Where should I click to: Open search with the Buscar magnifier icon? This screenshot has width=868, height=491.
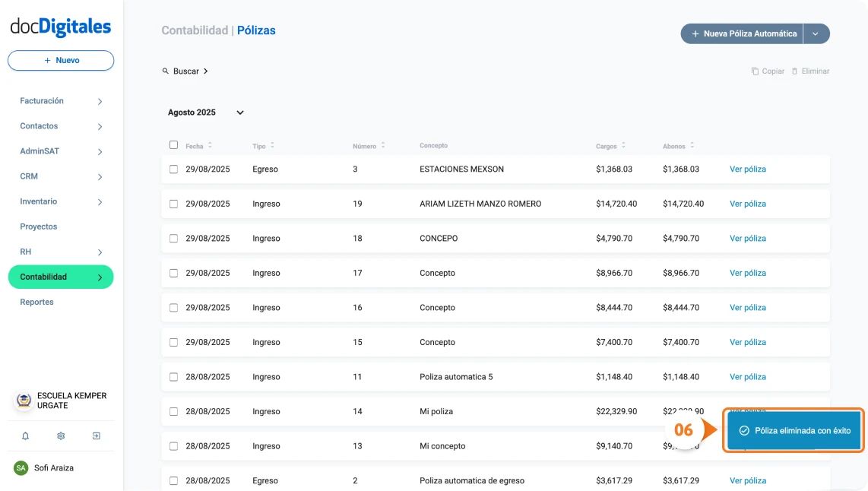click(x=166, y=71)
